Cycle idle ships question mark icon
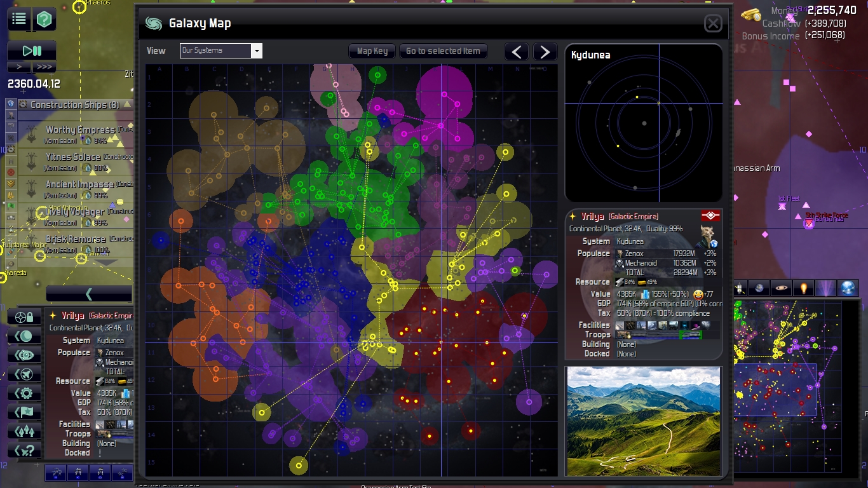The image size is (868, 488). pos(24,450)
